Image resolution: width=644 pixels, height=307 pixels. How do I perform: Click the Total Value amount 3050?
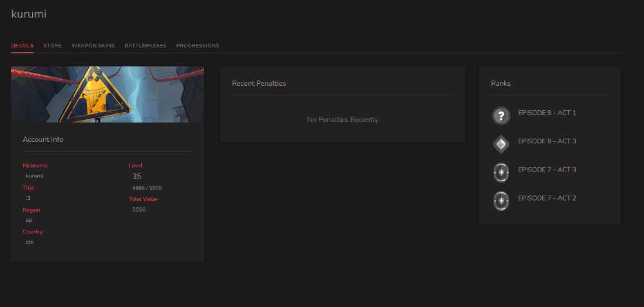139,210
